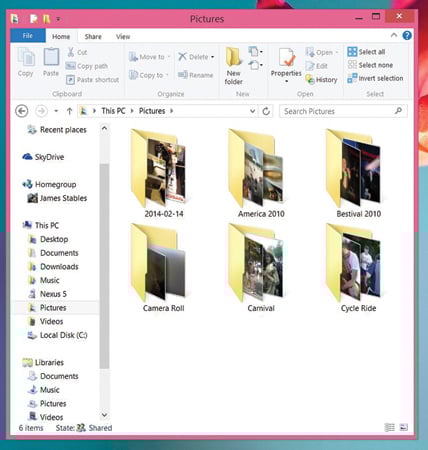Image resolution: width=428 pixels, height=450 pixels.
Task: Open the Share ribbon tab
Action: (x=93, y=37)
